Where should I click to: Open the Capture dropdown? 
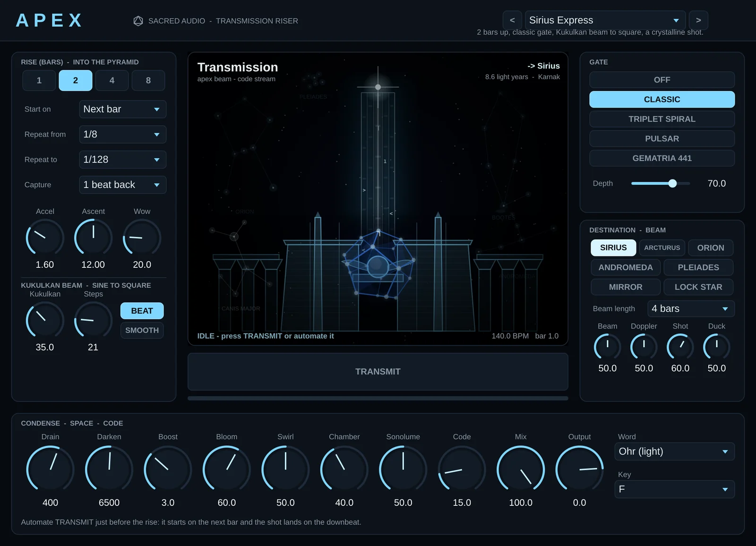(122, 185)
